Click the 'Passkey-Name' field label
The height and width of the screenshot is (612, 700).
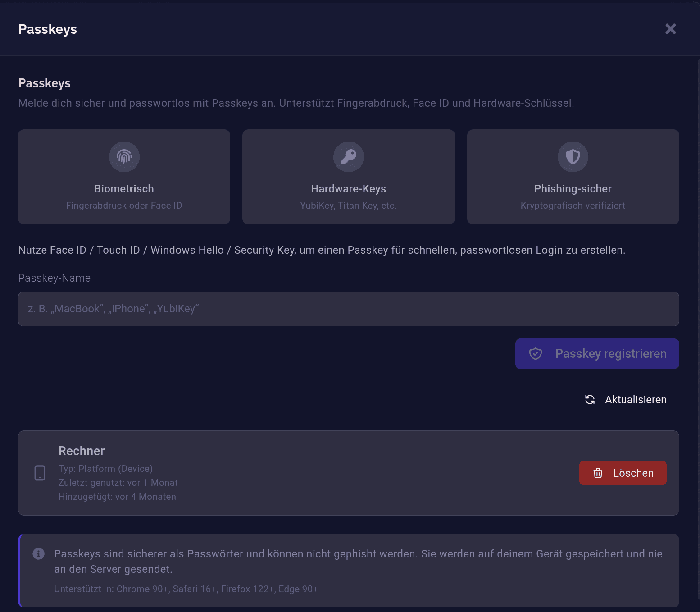pos(55,278)
